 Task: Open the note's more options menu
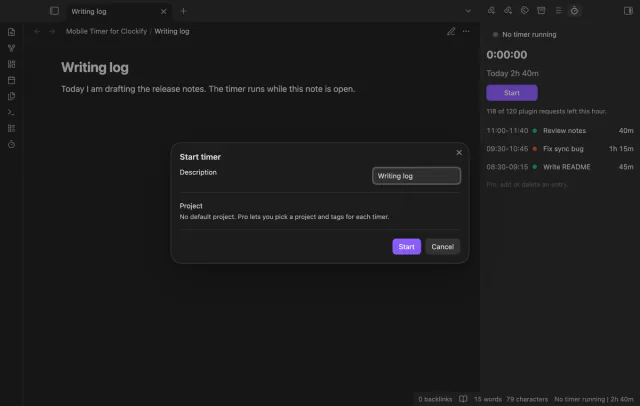466,31
